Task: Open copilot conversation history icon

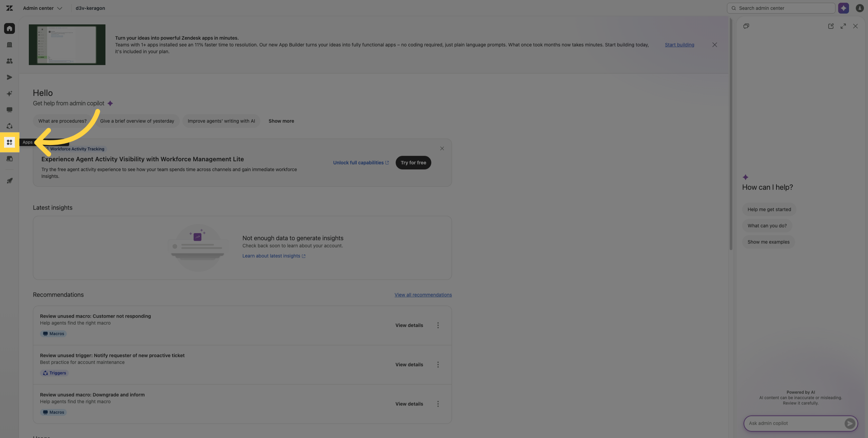Action: coord(746,26)
